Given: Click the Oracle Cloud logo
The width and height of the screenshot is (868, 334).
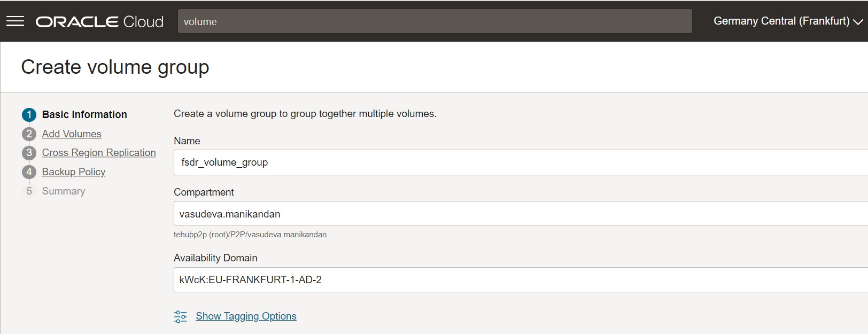Looking at the screenshot, I should (x=99, y=21).
